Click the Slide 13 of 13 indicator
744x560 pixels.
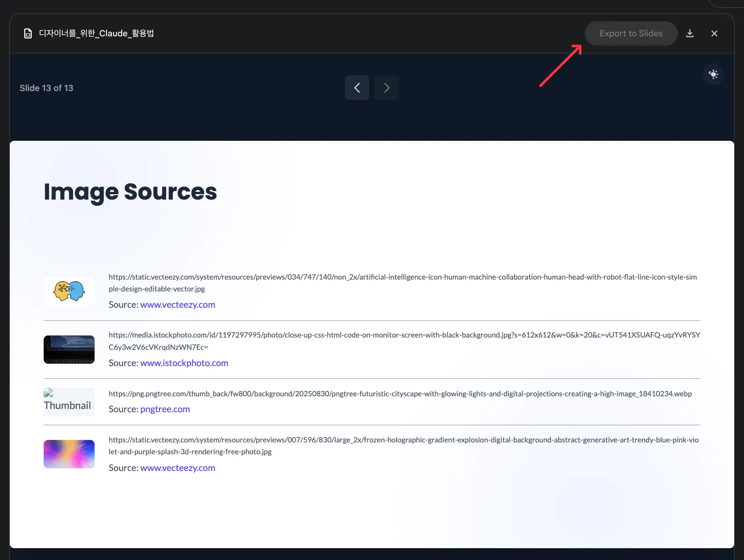pos(47,88)
